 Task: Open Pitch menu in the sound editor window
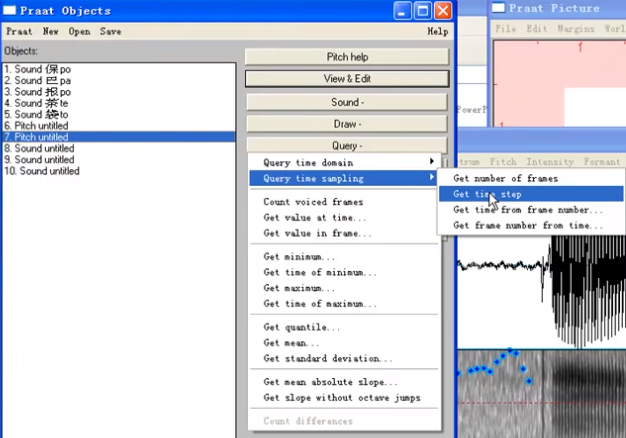503,162
